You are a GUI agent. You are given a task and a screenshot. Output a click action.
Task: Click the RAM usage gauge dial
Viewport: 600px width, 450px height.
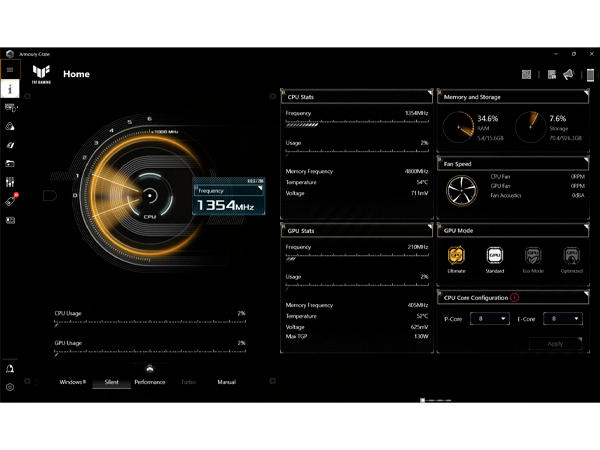click(x=458, y=127)
